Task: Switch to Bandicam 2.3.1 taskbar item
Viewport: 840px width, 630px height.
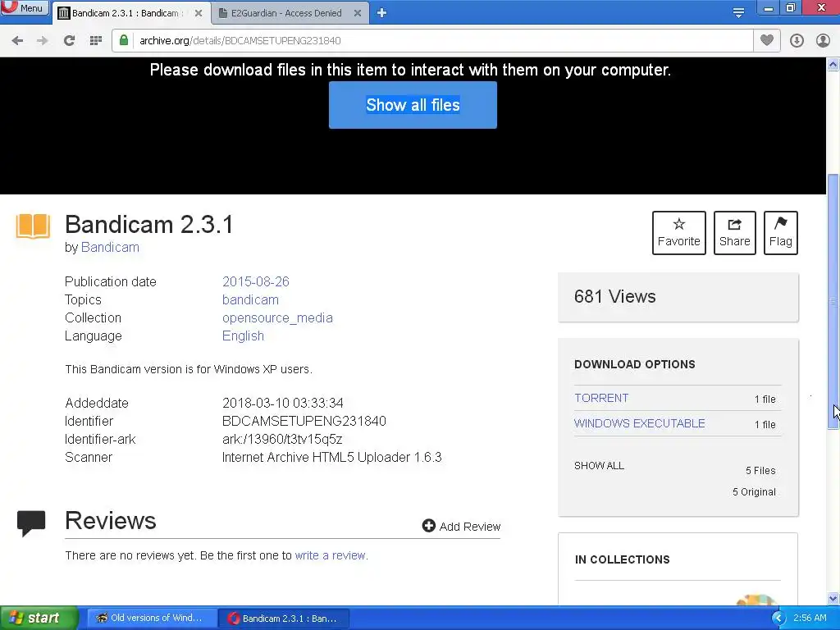Action: coord(284,619)
